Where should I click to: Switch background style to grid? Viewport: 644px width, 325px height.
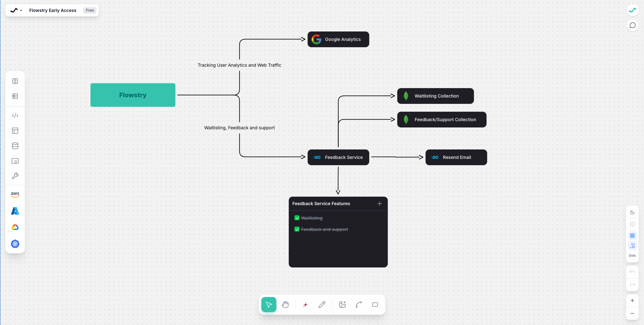[x=632, y=235]
